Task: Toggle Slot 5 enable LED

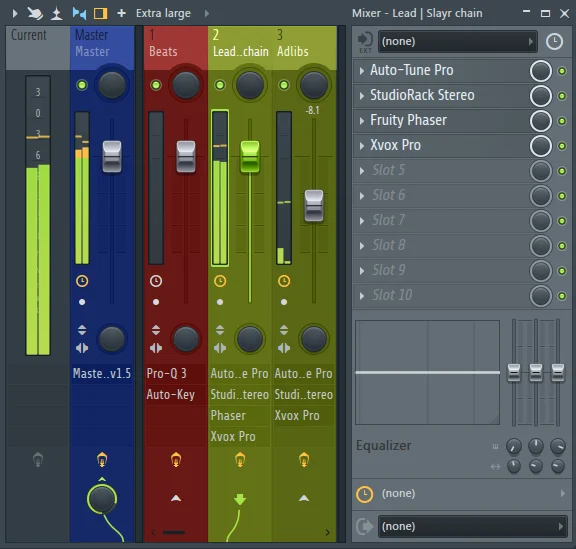Action: pos(562,171)
